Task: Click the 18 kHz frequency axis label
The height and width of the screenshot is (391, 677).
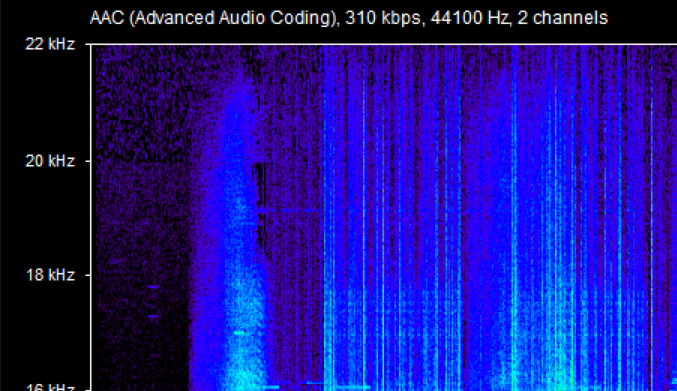Action: click(50, 275)
